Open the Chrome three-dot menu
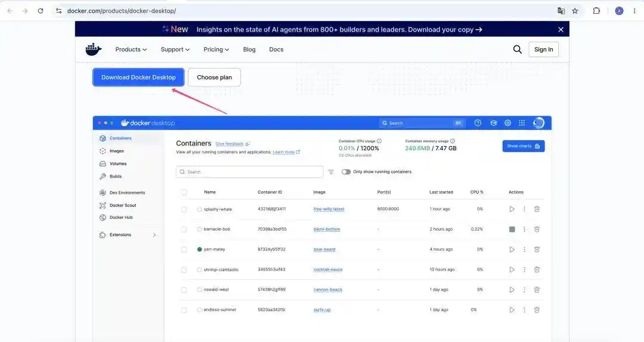This screenshot has width=644, height=342. [634, 11]
